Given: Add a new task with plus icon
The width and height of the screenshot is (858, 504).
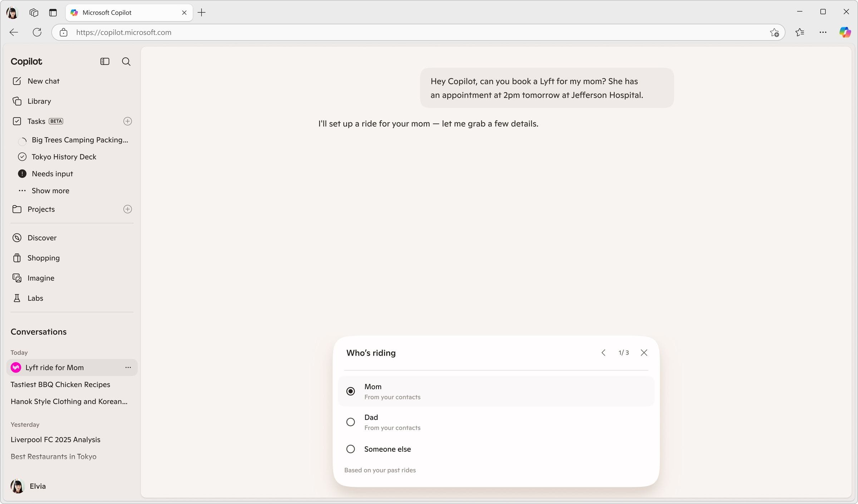Looking at the screenshot, I should (x=128, y=121).
